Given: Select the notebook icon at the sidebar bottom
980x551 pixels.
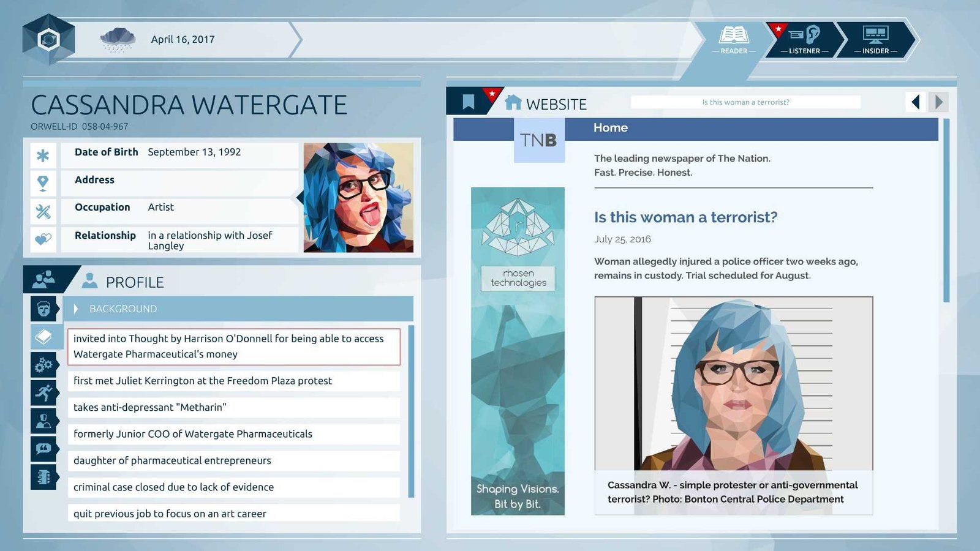Looking at the screenshot, I should pos(43,477).
